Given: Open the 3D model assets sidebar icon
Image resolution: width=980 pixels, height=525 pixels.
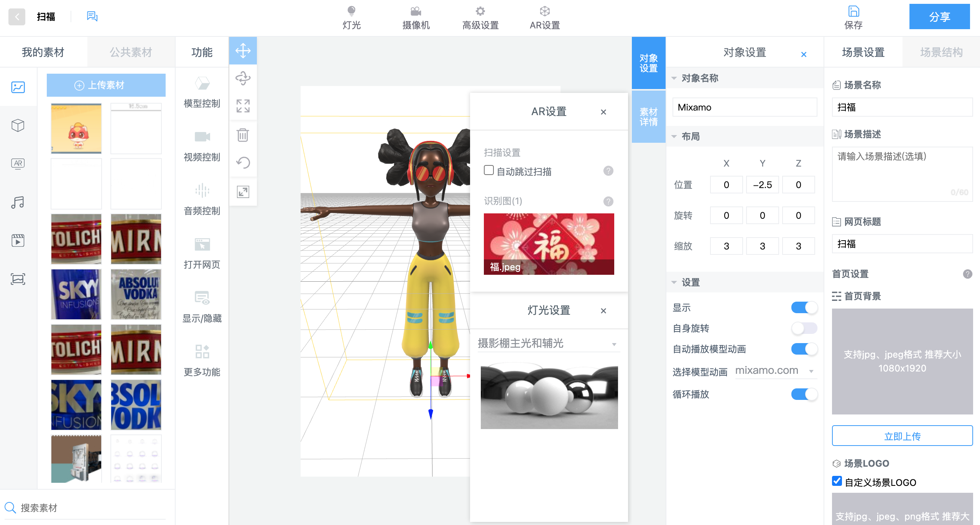Looking at the screenshot, I should point(18,125).
